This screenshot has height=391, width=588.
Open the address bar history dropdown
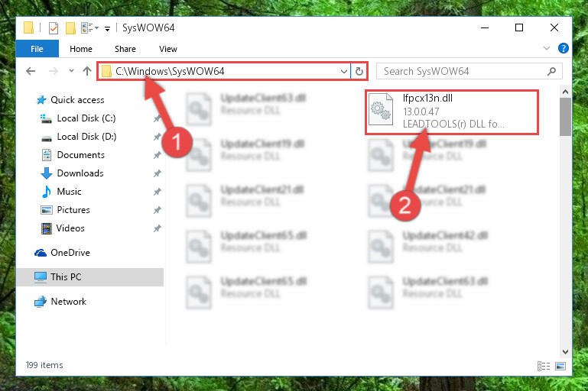[344, 71]
